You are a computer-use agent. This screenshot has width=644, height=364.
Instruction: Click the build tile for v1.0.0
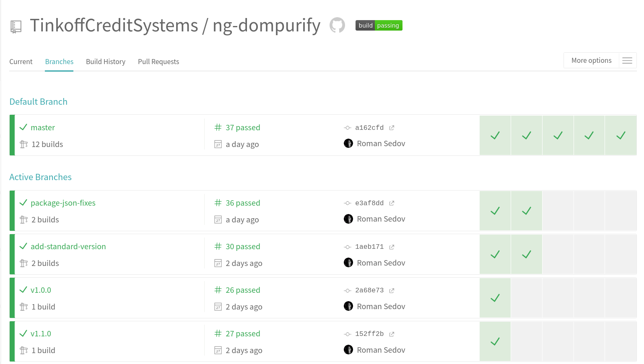[x=495, y=298]
